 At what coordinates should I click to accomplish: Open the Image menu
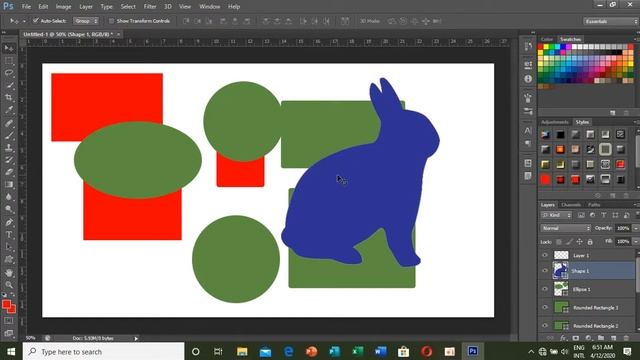tap(63, 7)
